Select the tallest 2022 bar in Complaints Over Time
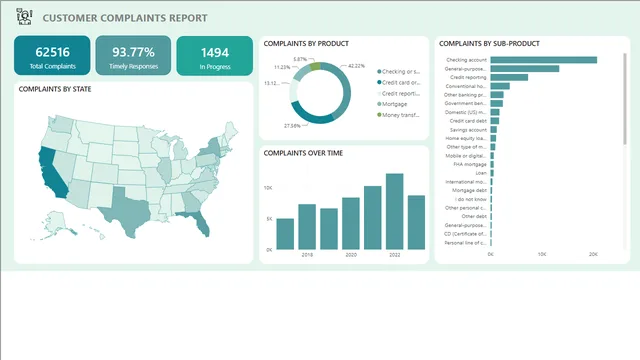 [394, 211]
